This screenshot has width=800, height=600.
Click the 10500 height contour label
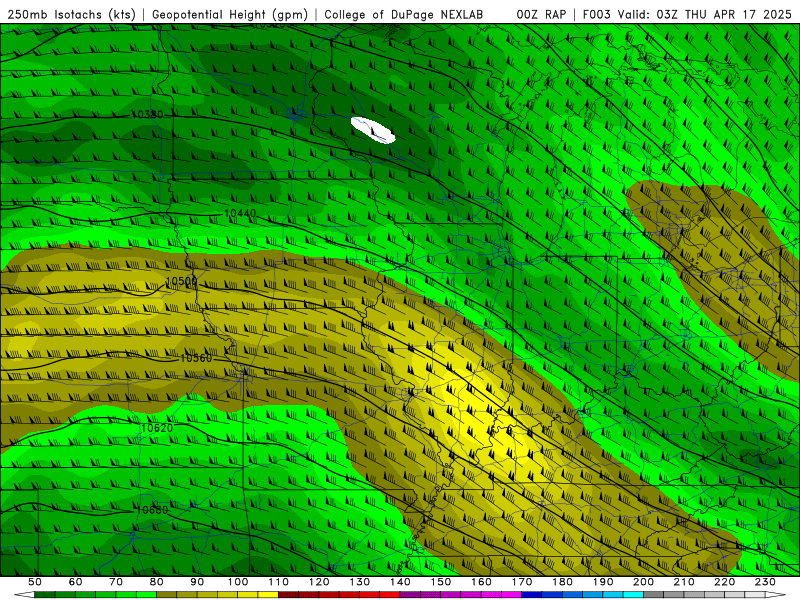(x=181, y=281)
